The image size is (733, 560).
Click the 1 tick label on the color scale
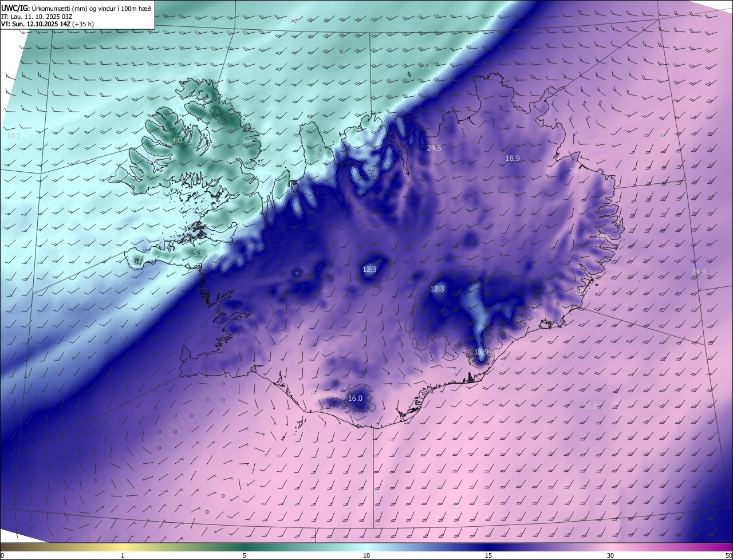click(123, 555)
